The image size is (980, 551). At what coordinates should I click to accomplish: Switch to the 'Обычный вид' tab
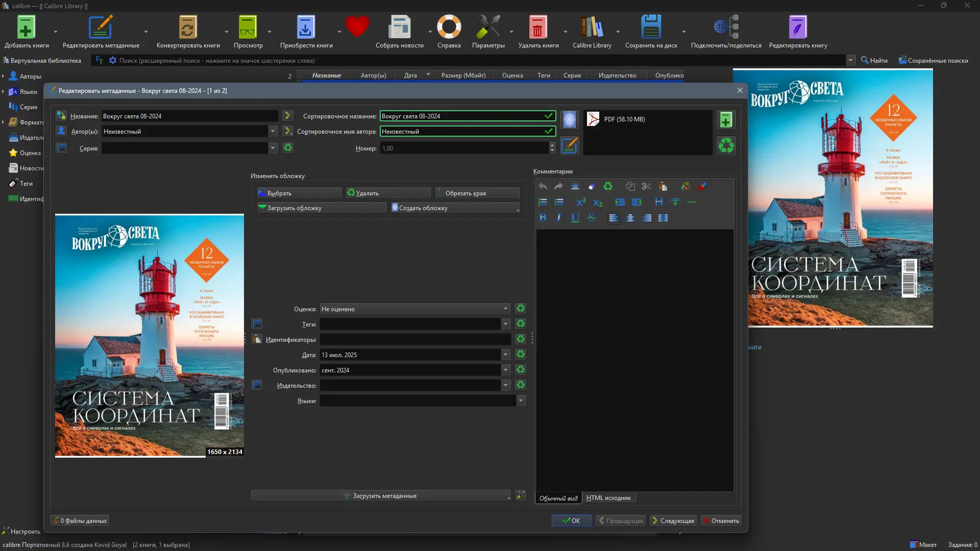click(558, 498)
